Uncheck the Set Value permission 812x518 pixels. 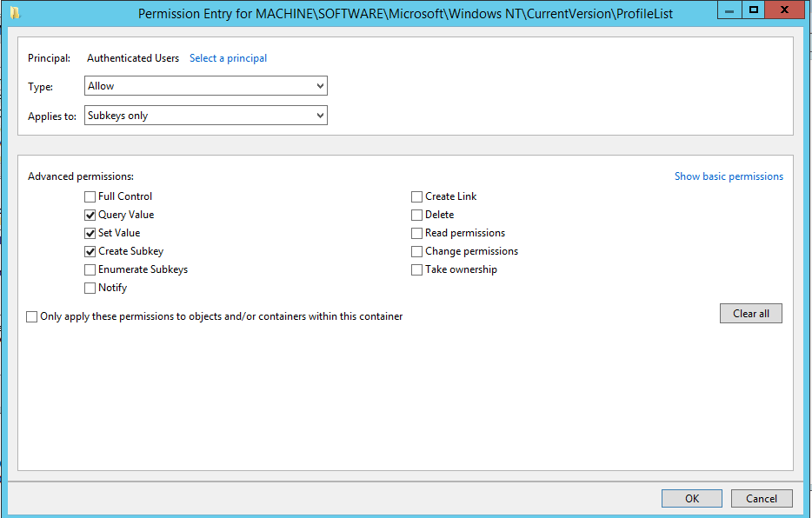coord(90,233)
